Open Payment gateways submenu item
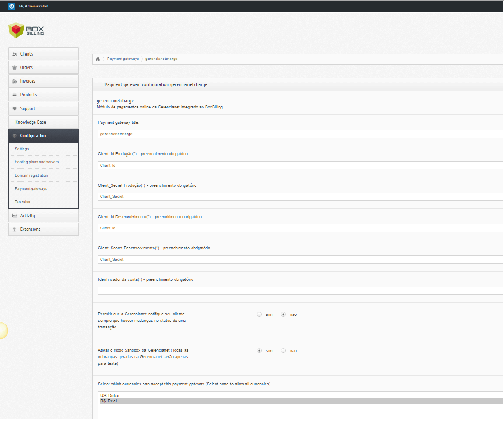 (31, 188)
